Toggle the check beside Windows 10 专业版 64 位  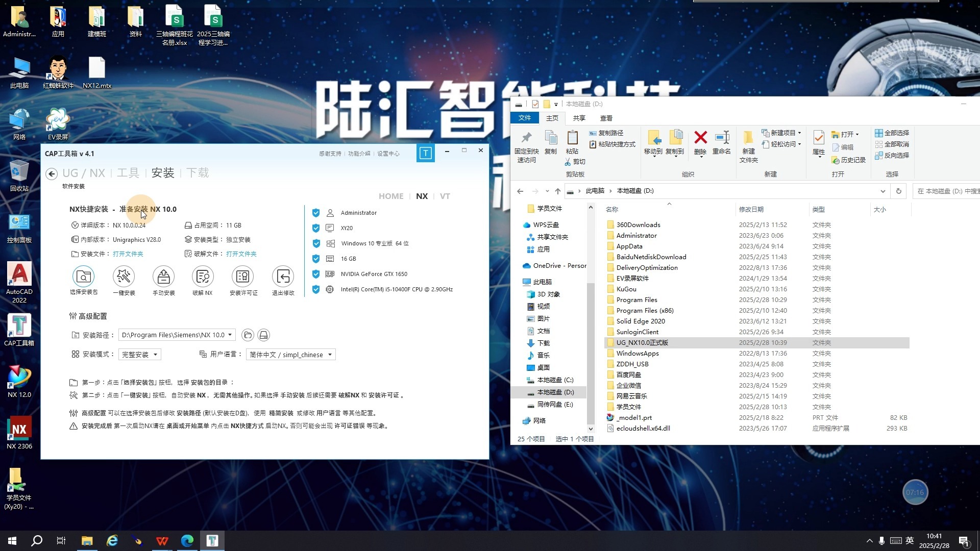point(316,243)
